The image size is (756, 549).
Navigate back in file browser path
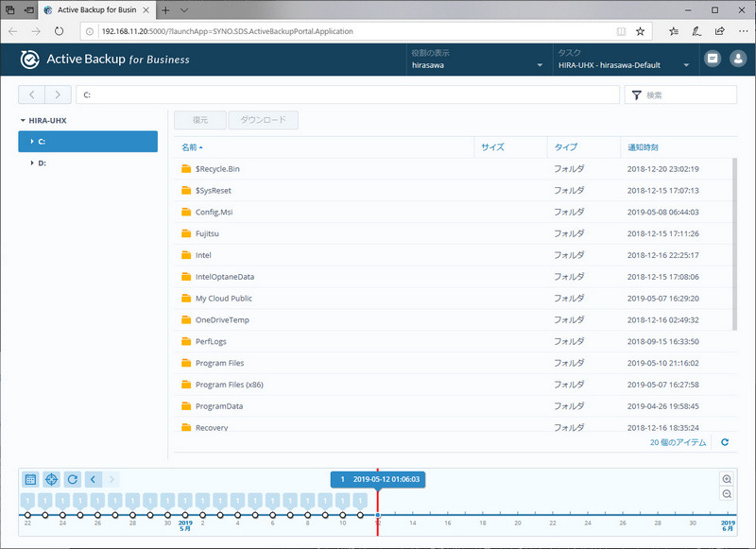pos(32,94)
